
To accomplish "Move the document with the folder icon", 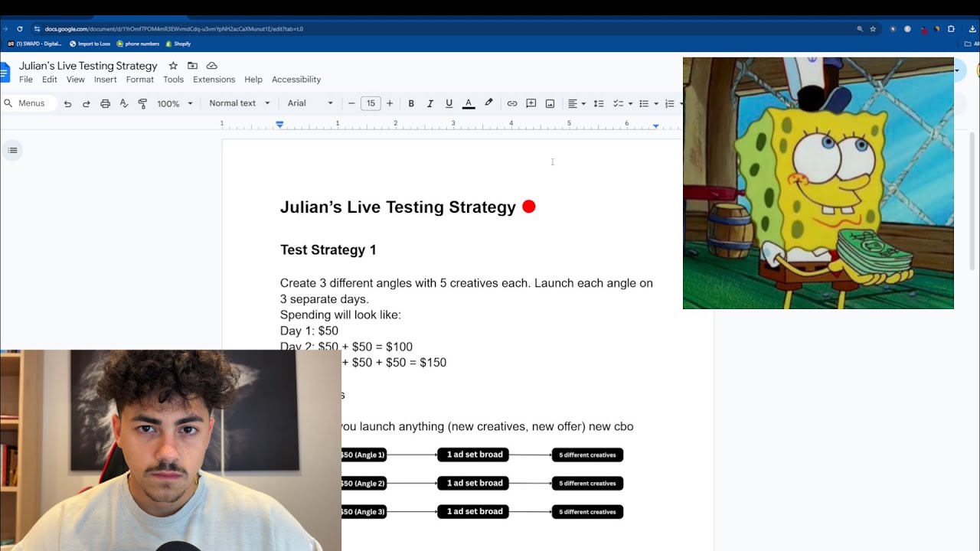I will (x=192, y=66).
